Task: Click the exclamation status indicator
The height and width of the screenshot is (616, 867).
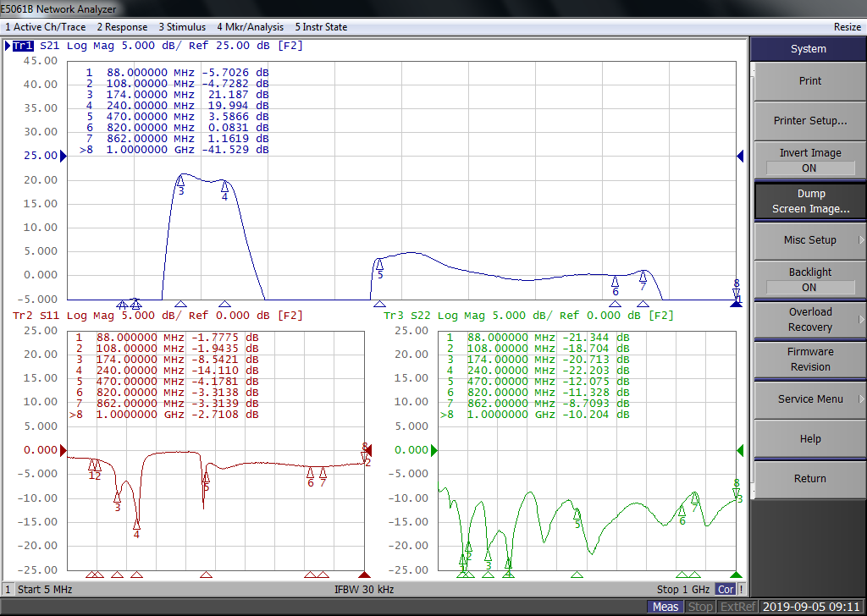Action: point(741,590)
